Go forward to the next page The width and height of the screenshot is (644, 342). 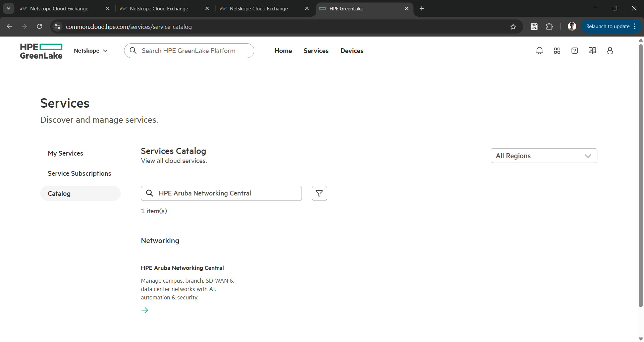[24, 26]
